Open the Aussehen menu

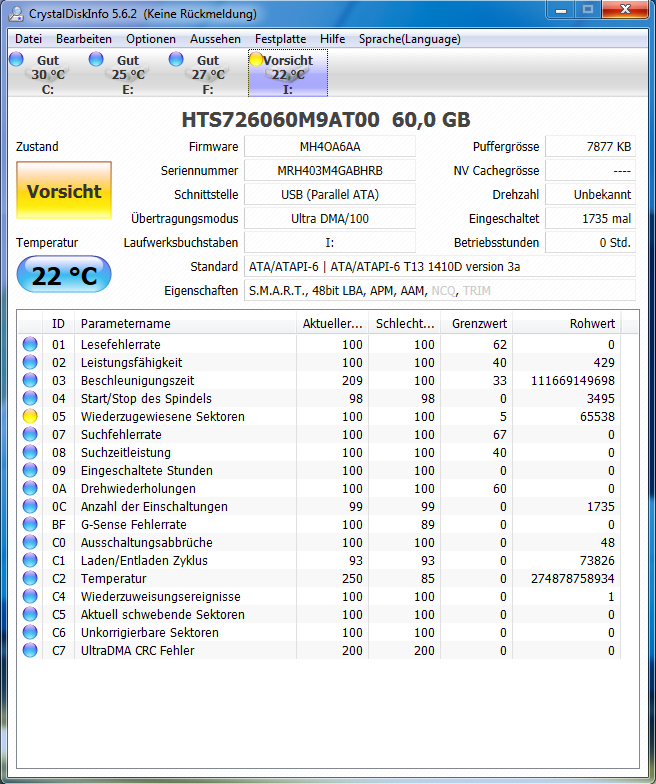(x=215, y=39)
